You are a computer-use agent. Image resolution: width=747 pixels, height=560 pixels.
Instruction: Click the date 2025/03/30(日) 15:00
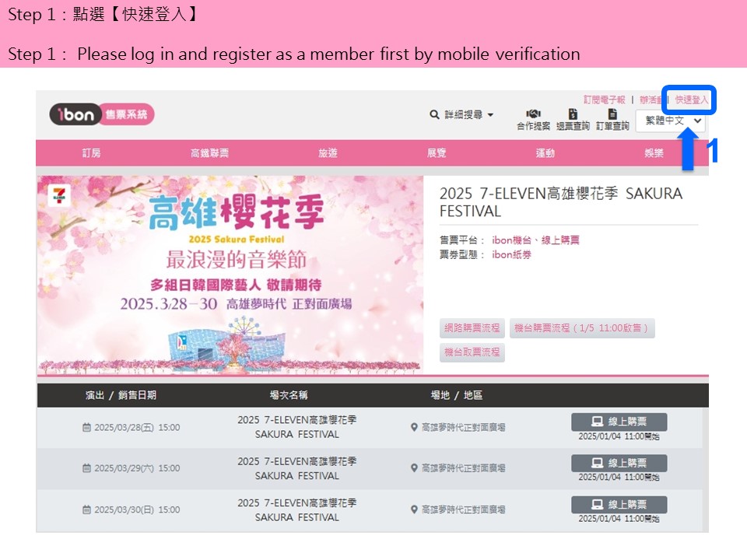coord(137,509)
